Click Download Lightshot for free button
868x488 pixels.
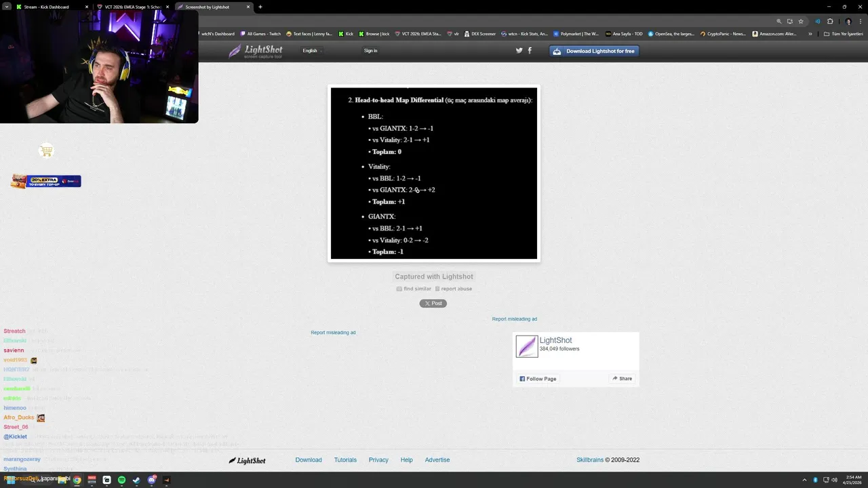tap(594, 51)
